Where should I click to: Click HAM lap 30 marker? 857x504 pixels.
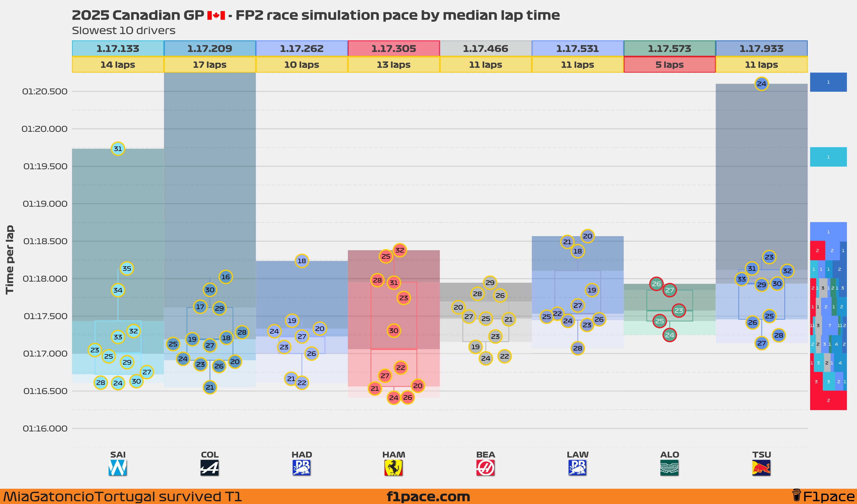[393, 331]
